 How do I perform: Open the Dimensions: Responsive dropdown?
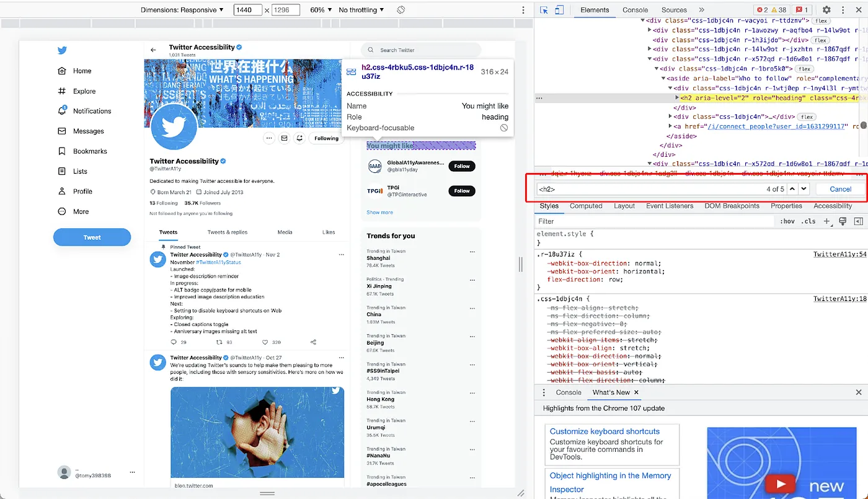(182, 10)
